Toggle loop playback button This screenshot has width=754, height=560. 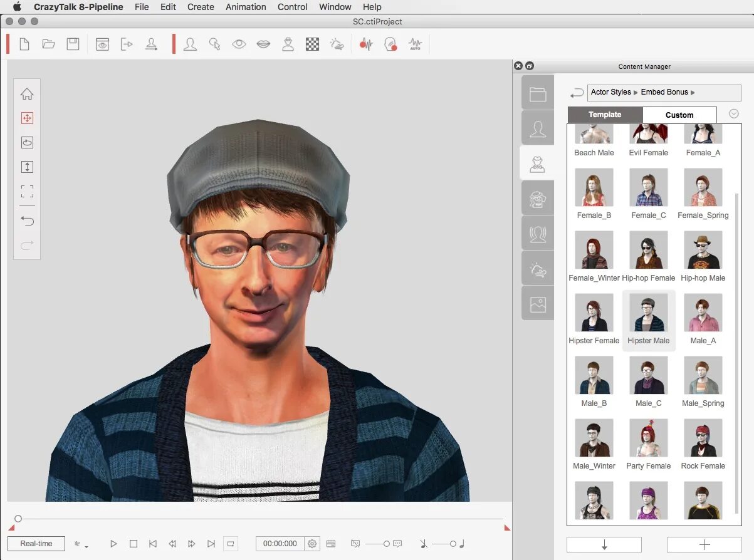[x=231, y=544]
